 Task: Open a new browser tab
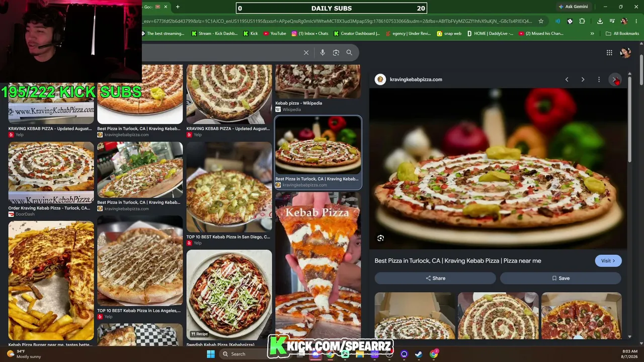click(x=178, y=7)
